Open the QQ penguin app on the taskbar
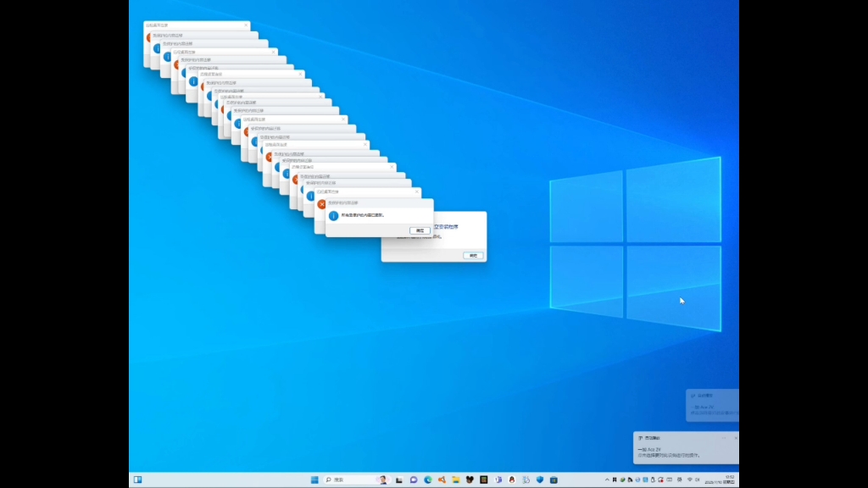This screenshot has height=488, width=868. click(x=511, y=480)
